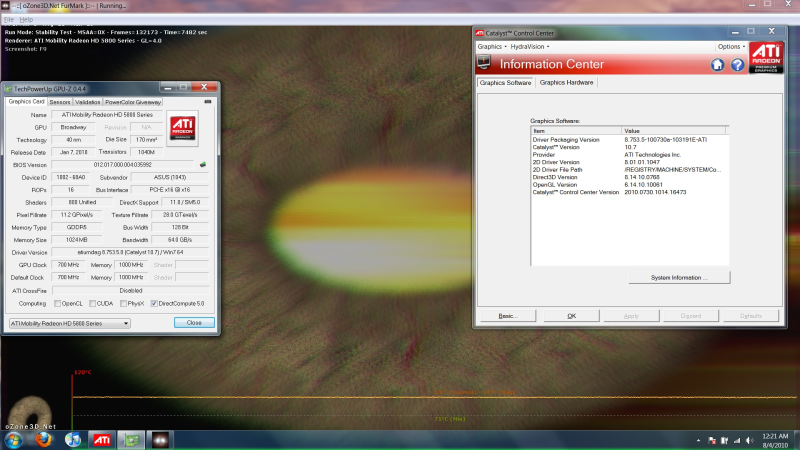This screenshot has width=800, height=450.
Task: Uncheck the DirectCompute 5.0 checkbox
Action: pos(154,304)
